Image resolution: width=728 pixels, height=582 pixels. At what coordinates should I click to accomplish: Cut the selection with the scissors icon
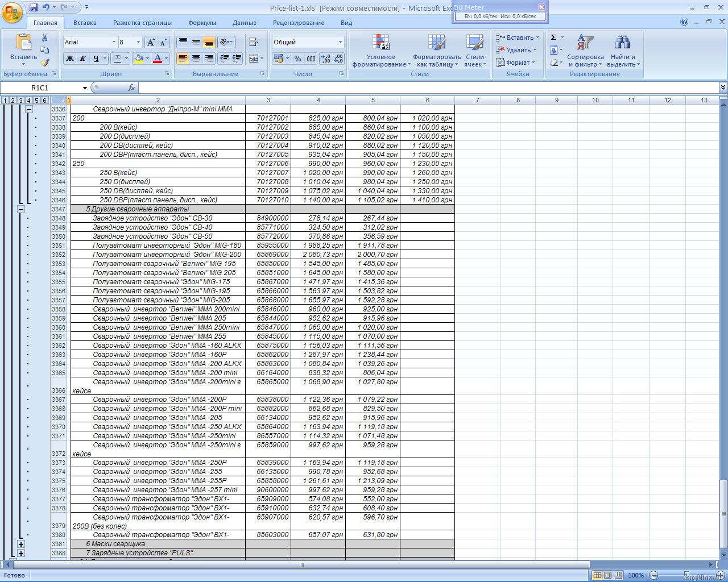point(45,38)
